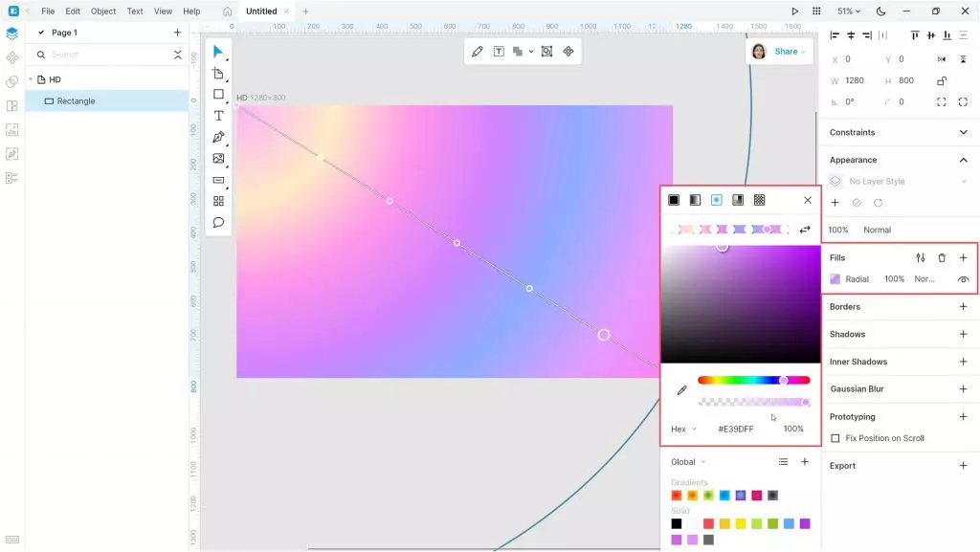The height and width of the screenshot is (552, 980).
Task: Collapse all layers icon next to search
Action: click(x=178, y=55)
